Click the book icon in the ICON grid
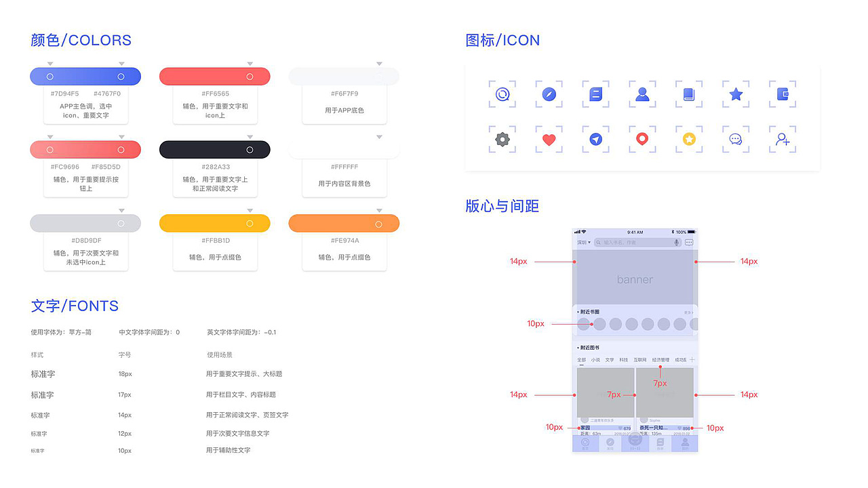Image resolution: width=868 pixels, height=488 pixels. tap(689, 94)
